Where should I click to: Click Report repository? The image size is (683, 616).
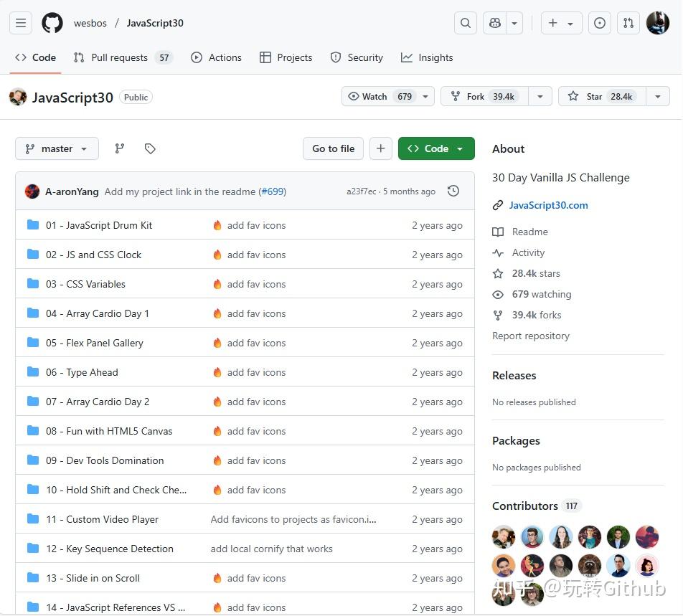tap(531, 336)
